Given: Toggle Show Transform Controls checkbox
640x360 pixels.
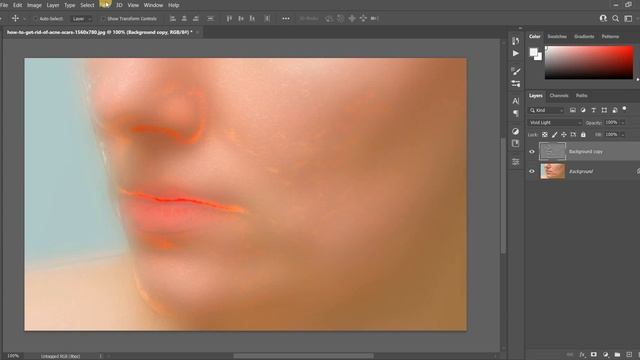Looking at the screenshot, I should click(103, 19).
